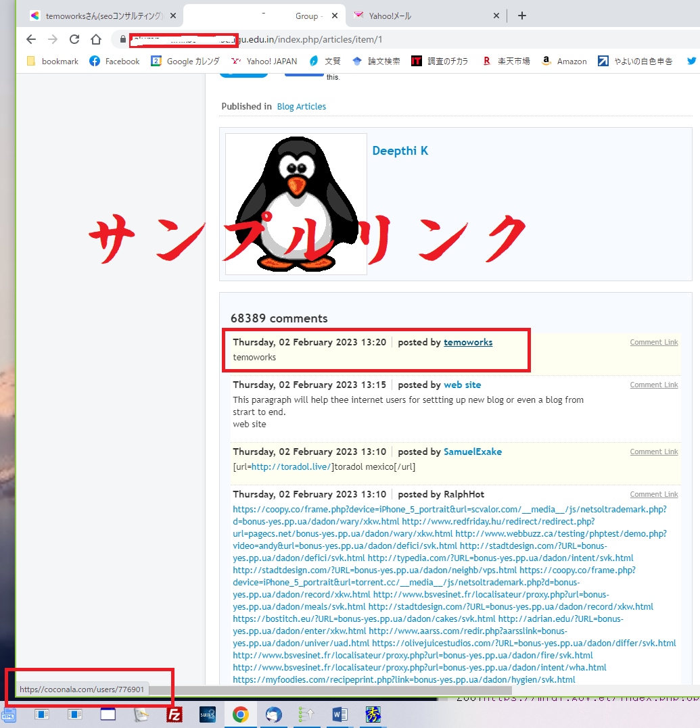Open temoworks commenter link

[468, 342]
